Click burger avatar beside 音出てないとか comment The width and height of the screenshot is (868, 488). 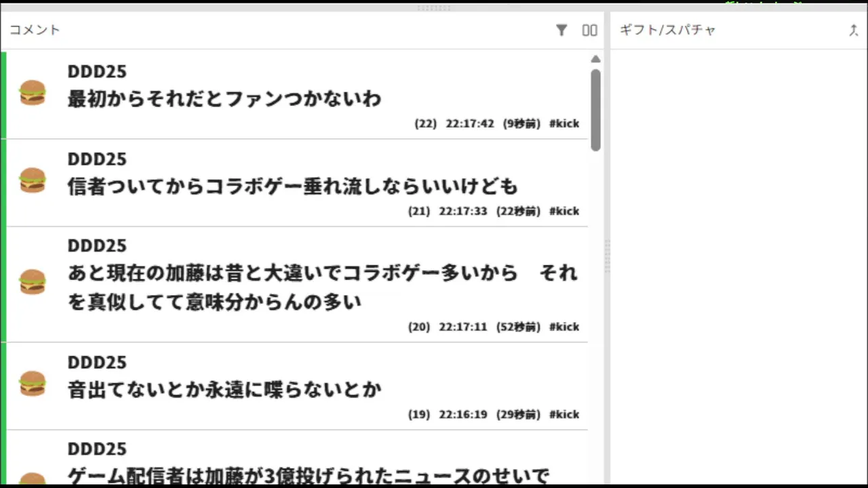pyautogui.click(x=33, y=384)
